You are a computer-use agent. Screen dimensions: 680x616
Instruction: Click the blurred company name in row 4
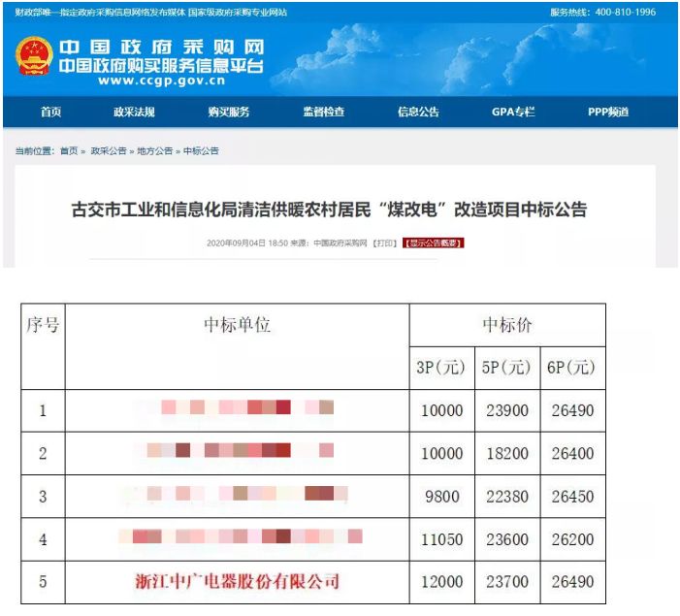(241, 536)
